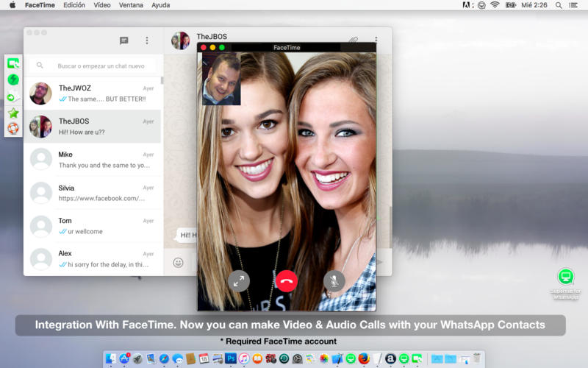588x368 pixels.
Task: Toggle fullscreen in the FaceTime call
Action: click(x=238, y=281)
